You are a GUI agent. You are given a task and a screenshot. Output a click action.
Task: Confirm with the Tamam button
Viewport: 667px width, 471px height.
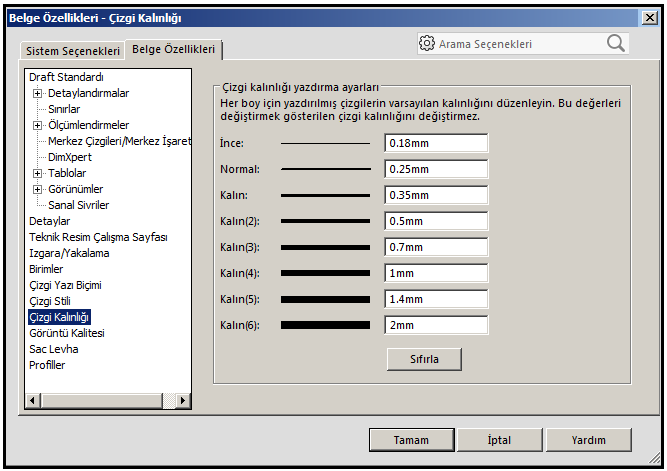[411, 440]
